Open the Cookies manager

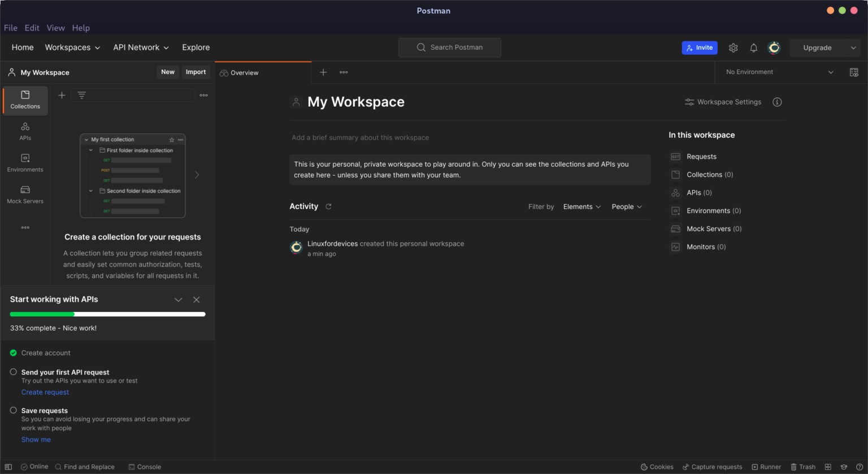click(x=657, y=467)
